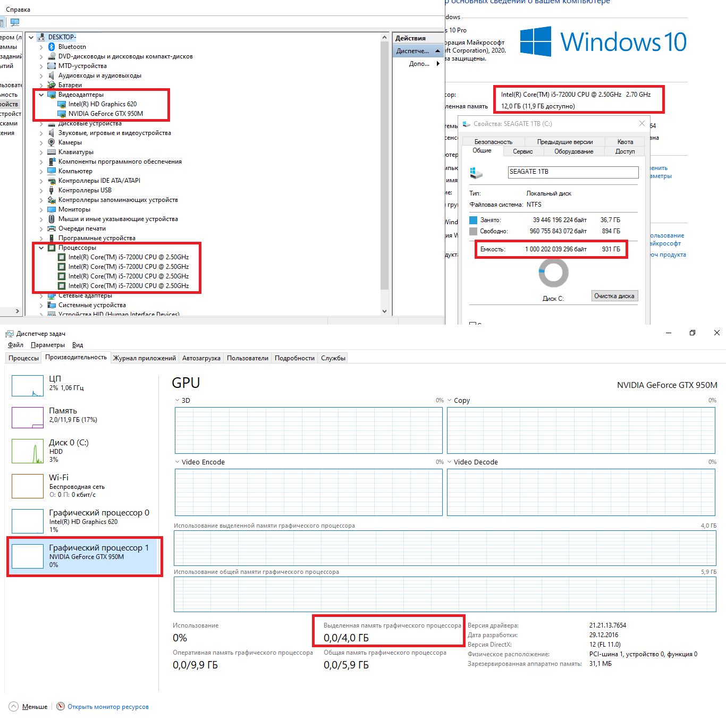Switch to the Пользователи tab

[248, 358]
